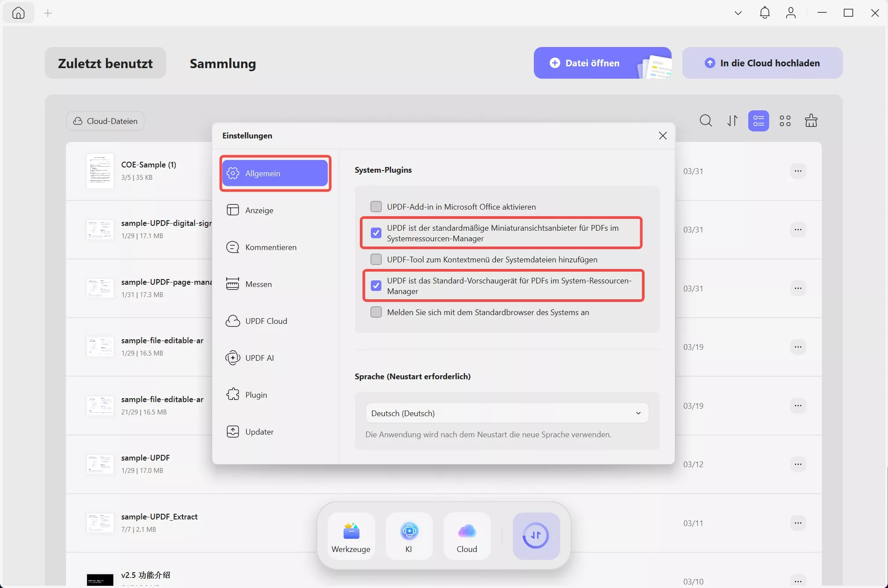
Task: Open the Werkzeuge tools button
Action: 351,536
